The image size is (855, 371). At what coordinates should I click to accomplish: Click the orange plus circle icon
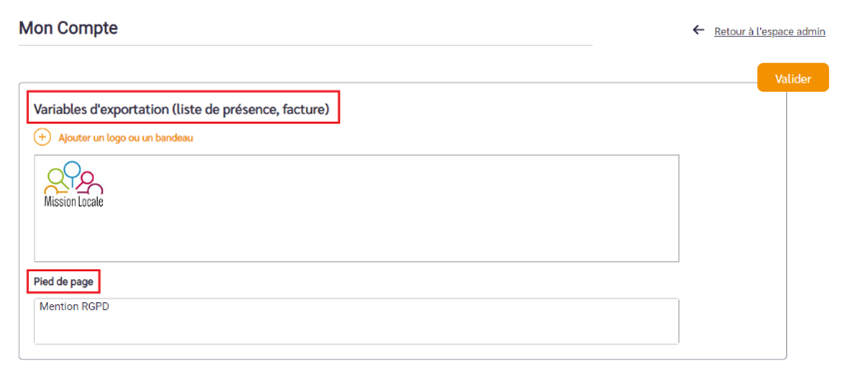coord(43,137)
